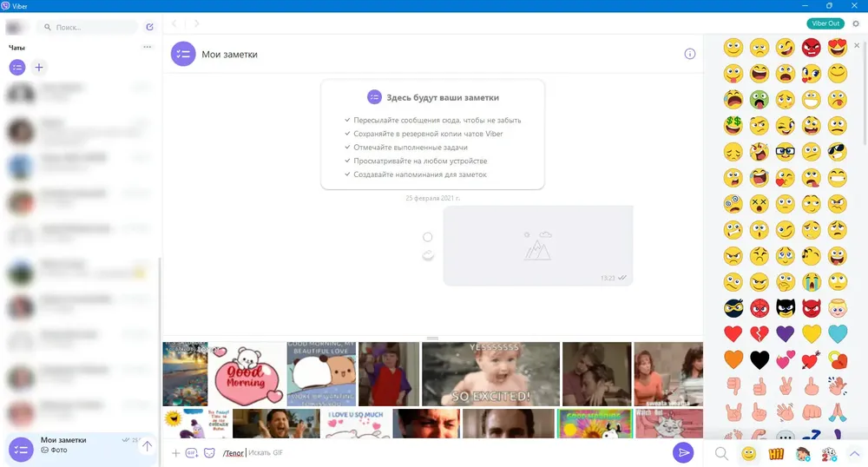Insert the purple heart emoji

coord(785,333)
